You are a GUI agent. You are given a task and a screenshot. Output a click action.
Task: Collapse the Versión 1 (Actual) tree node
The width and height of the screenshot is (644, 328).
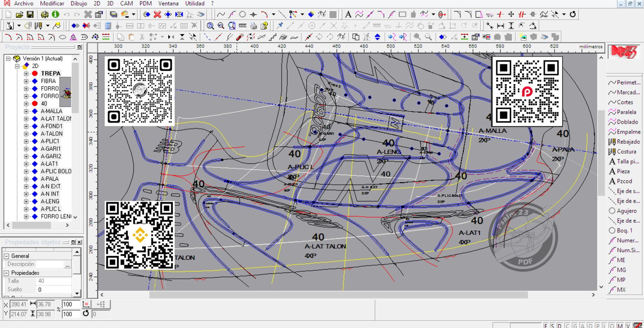point(8,59)
